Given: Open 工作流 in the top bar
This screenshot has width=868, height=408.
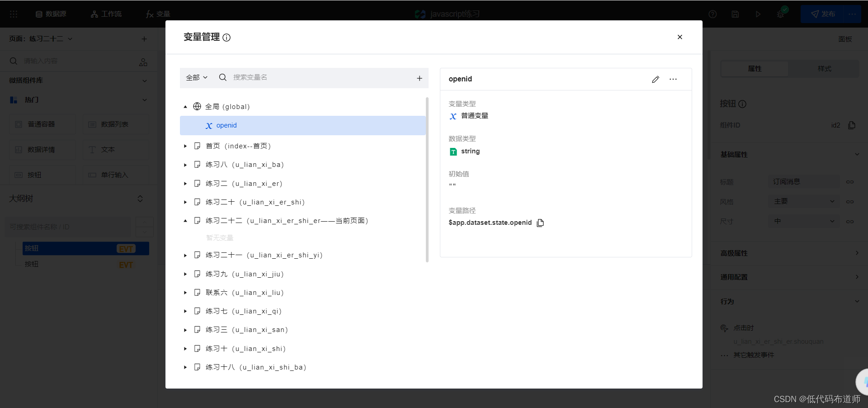Looking at the screenshot, I should (106, 14).
